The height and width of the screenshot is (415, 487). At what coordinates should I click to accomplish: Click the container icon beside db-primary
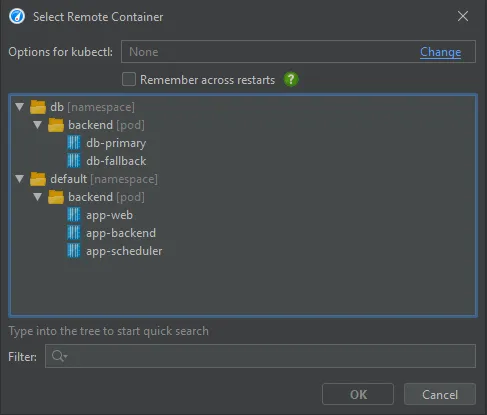coord(74,143)
